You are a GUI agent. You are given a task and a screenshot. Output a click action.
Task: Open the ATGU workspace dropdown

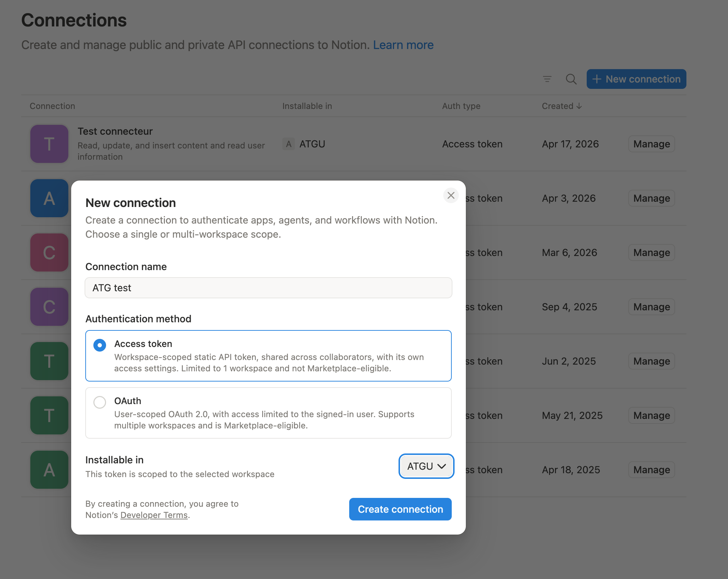(x=426, y=466)
